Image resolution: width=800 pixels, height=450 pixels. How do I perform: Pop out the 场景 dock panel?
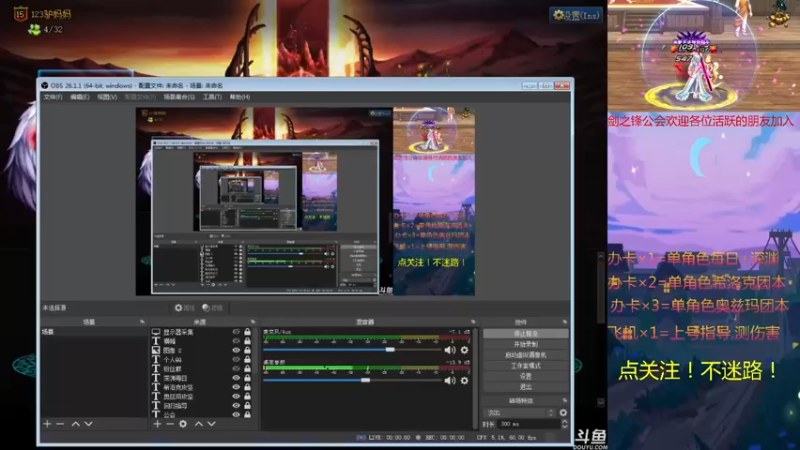pos(142,322)
